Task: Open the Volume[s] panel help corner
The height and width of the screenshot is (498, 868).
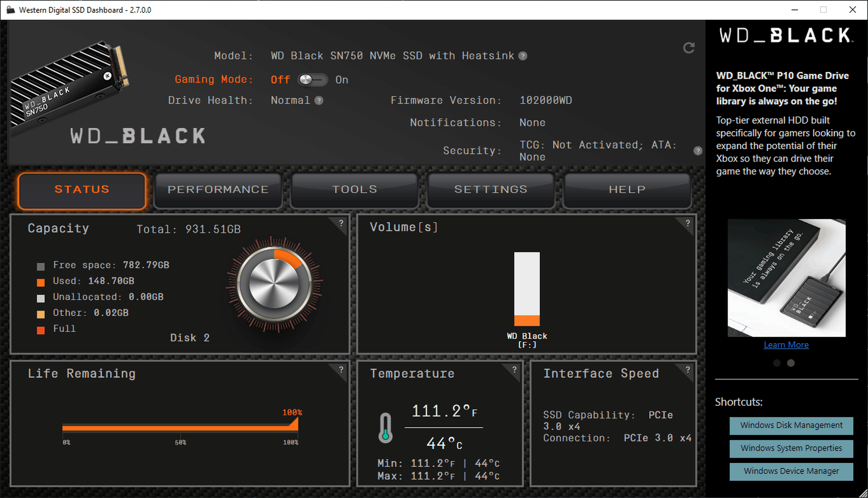Action: click(688, 223)
